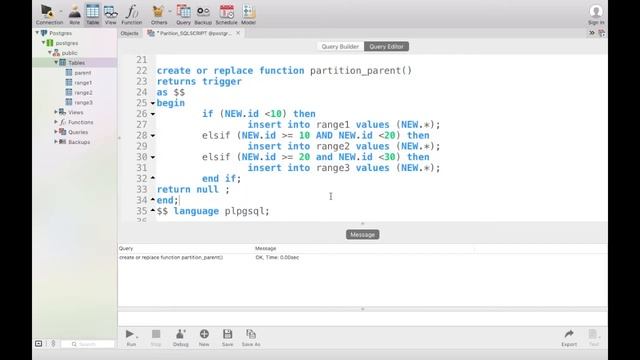Create a New query with plus icon

coord(204,334)
